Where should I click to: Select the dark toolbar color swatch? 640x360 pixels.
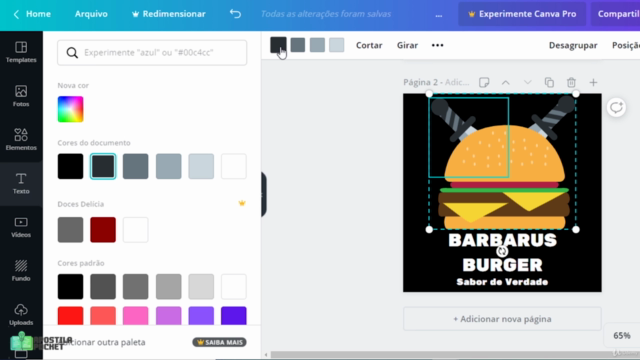click(278, 45)
